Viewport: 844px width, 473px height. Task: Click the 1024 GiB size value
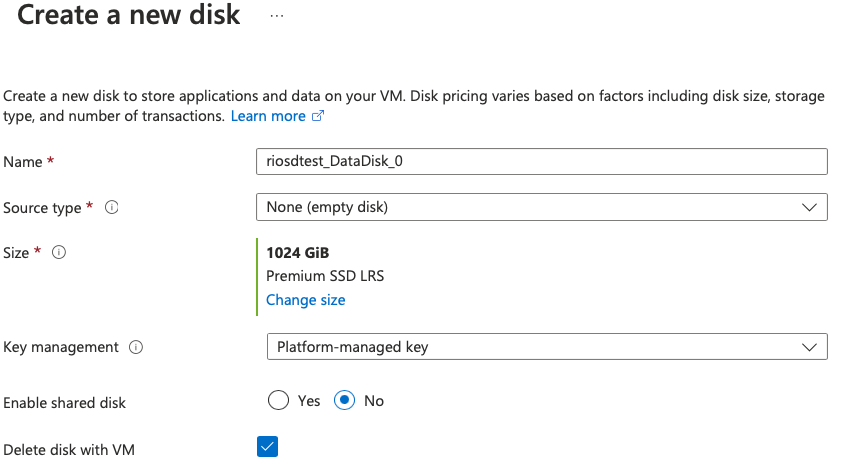click(x=297, y=253)
